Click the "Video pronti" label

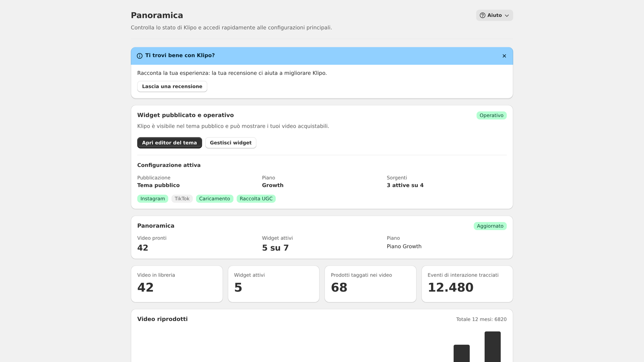tap(152, 238)
